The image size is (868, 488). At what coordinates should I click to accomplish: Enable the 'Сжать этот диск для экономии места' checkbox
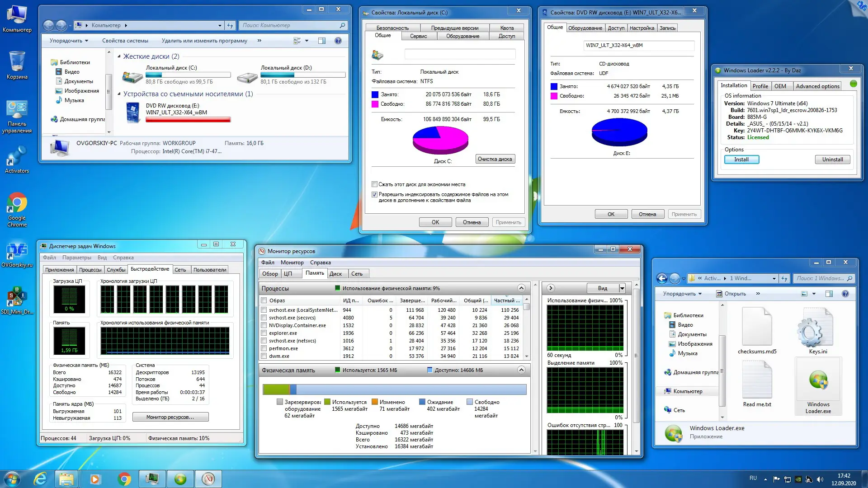(374, 184)
